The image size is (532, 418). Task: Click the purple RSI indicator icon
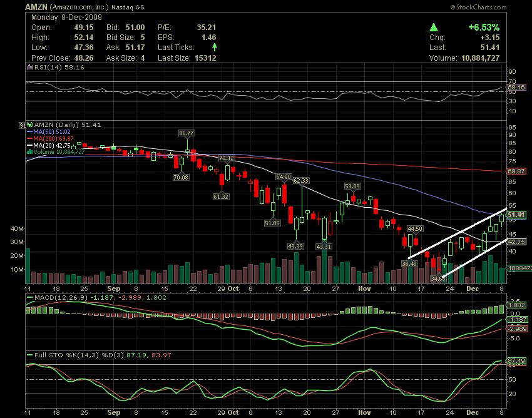tap(30, 67)
